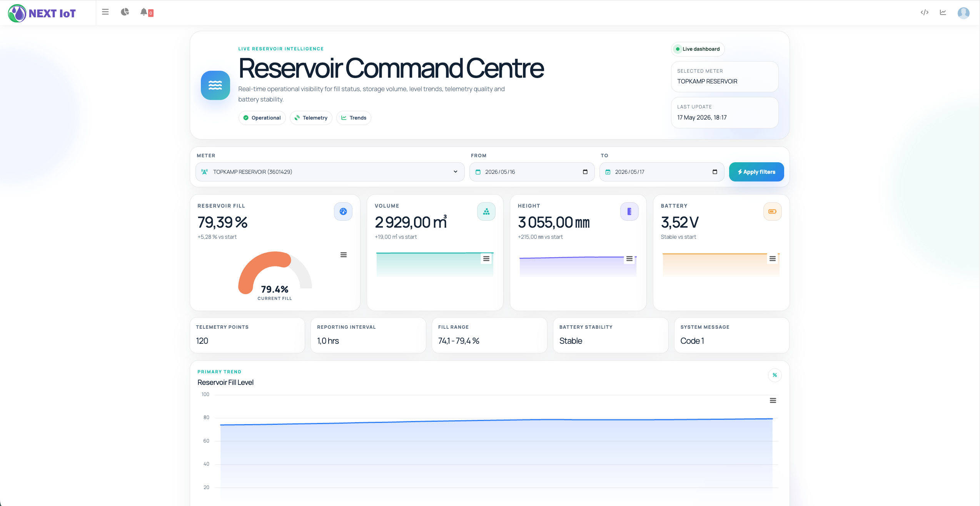Click Telemetry Points value 120
The image size is (980, 506).
(x=202, y=341)
